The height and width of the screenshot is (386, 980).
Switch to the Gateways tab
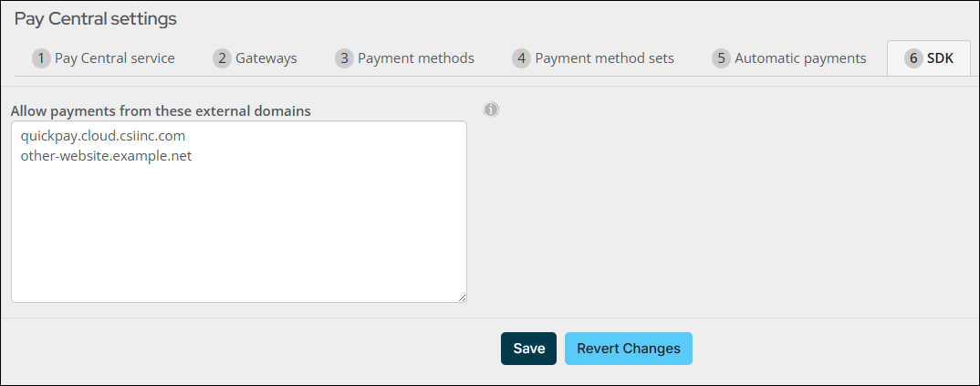point(266,58)
